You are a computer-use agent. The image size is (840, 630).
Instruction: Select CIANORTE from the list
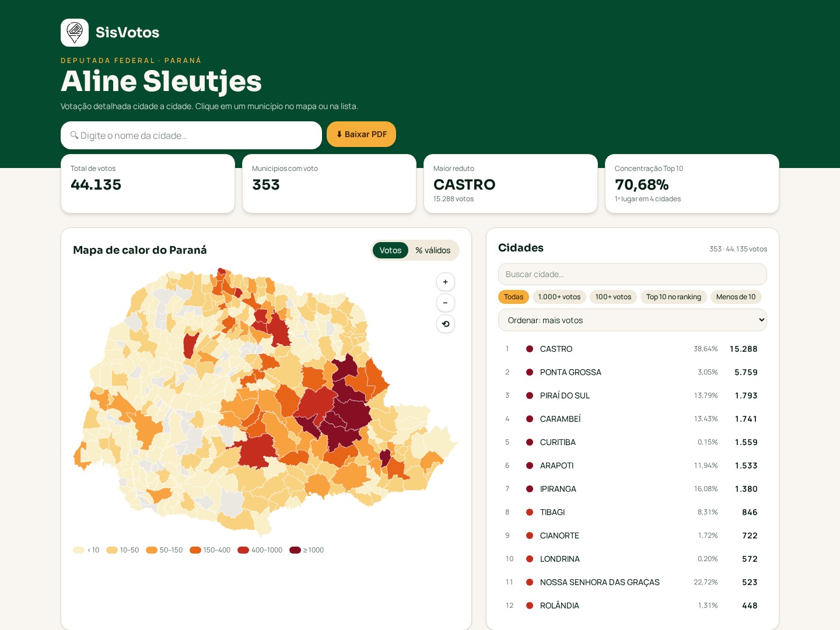632,535
